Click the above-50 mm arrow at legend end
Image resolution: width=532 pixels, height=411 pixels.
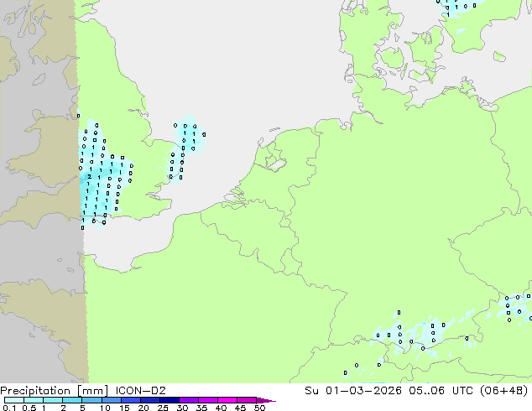(266, 400)
